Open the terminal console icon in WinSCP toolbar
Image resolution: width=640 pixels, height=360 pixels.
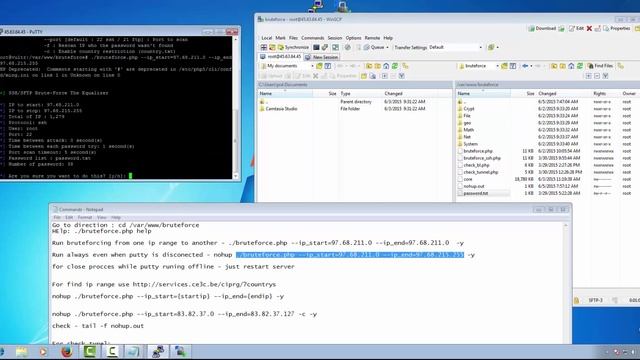[x=316, y=47]
